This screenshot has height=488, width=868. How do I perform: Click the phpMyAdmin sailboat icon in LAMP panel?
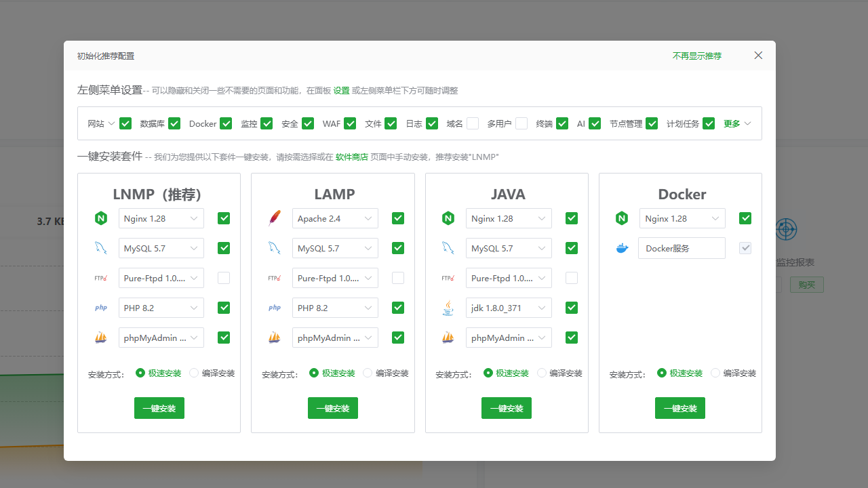pyautogui.click(x=275, y=338)
